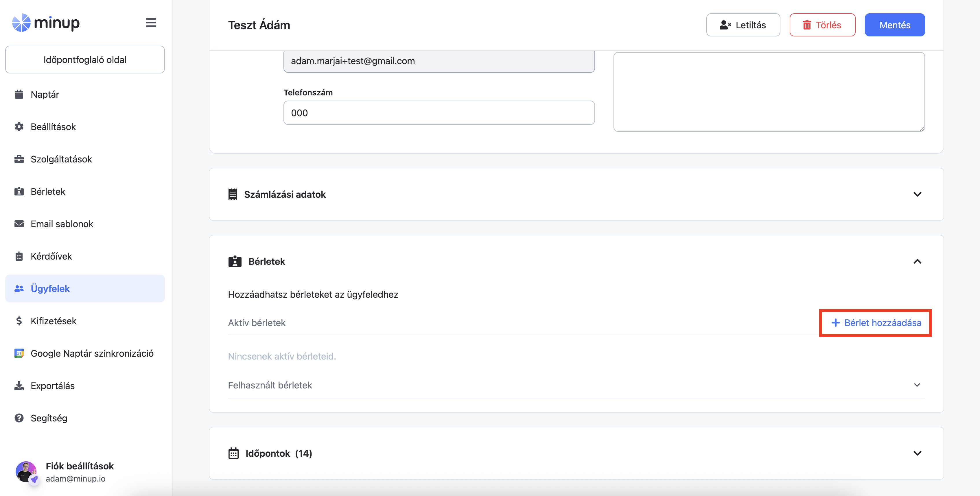Click the Telefonszám input field
Viewport: 980px width, 496px height.
click(x=439, y=113)
